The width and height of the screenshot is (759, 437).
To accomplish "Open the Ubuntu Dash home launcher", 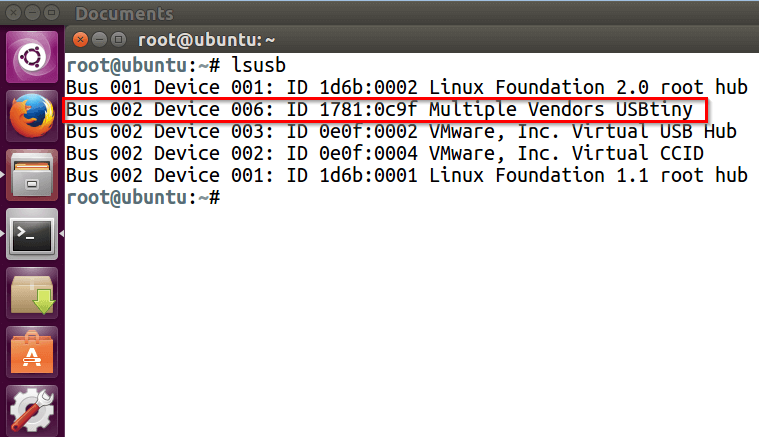I will (32, 57).
